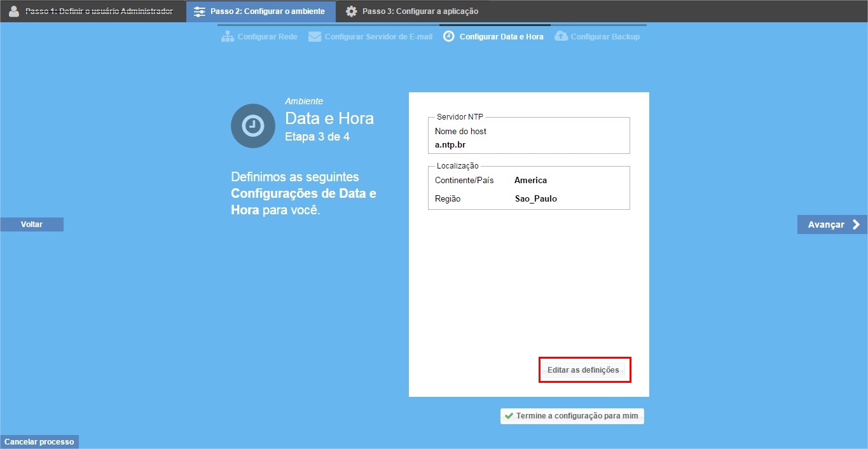This screenshot has width=868, height=449.
Task: Select the envelope icon for e-mail server
Action: pos(315,37)
